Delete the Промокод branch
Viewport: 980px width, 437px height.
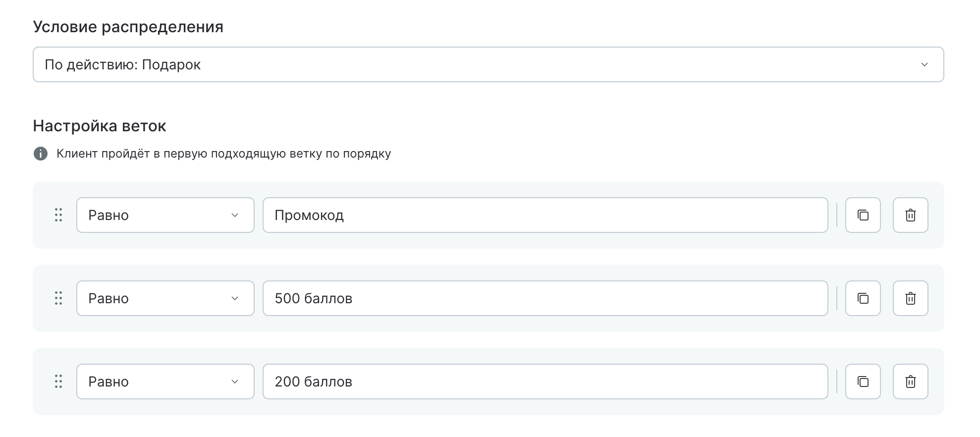click(910, 215)
